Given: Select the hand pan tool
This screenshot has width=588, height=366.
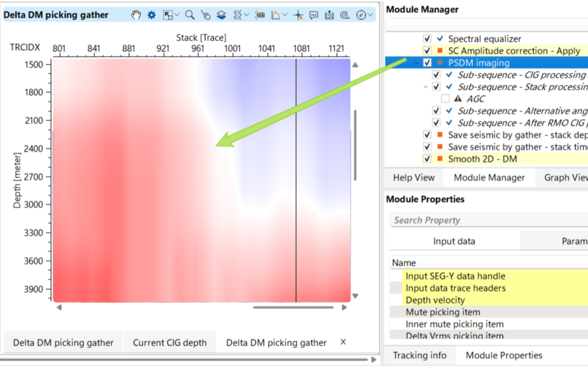Looking at the screenshot, I should coord(136,15).
